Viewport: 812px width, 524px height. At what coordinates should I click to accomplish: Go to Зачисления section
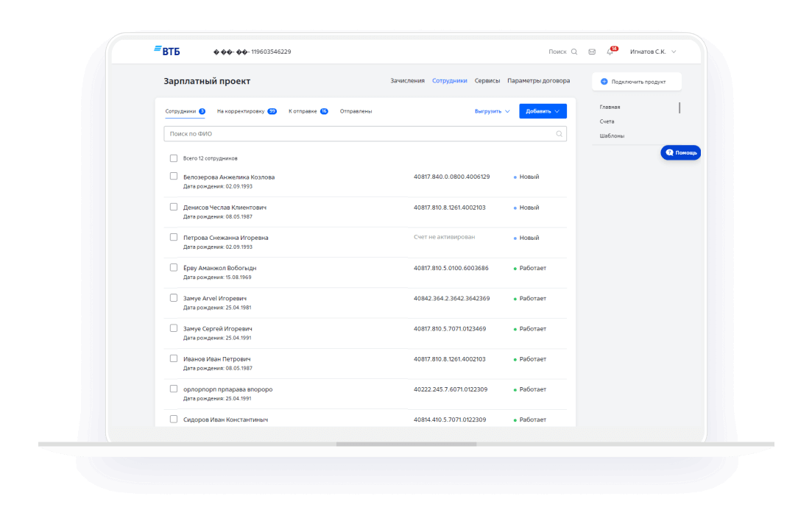(x=407, y=81)
